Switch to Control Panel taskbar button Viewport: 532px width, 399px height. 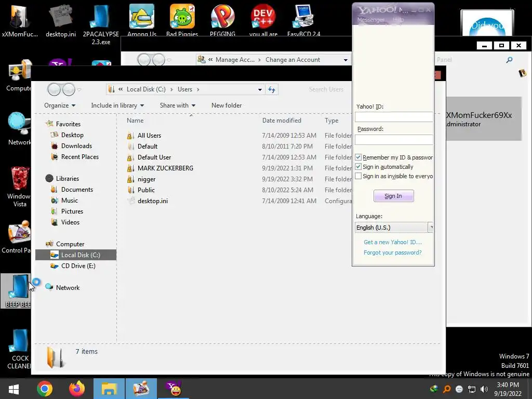pyautogui.click(x=141, y=389)
